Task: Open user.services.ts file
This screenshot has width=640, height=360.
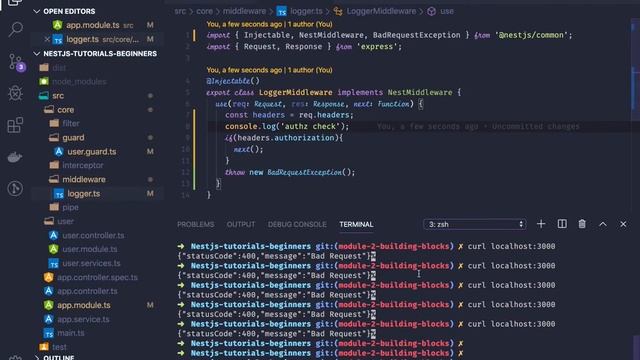Action: coord(91,263)
